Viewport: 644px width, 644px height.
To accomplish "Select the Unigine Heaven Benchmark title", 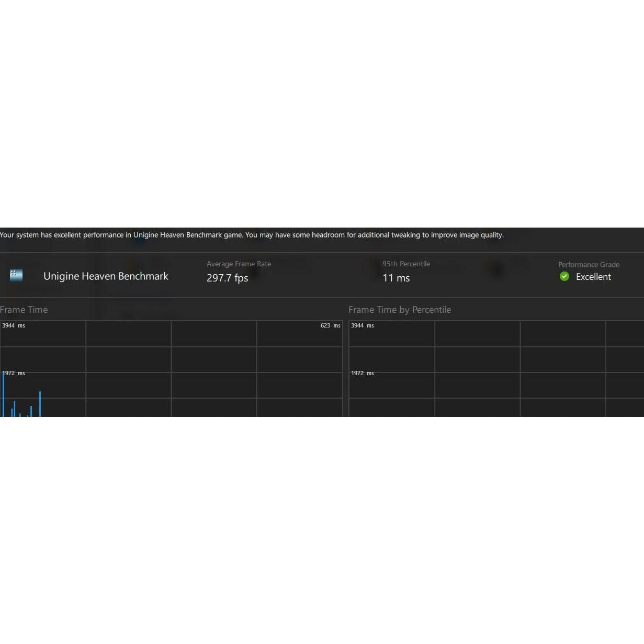I will pos(106,276).
